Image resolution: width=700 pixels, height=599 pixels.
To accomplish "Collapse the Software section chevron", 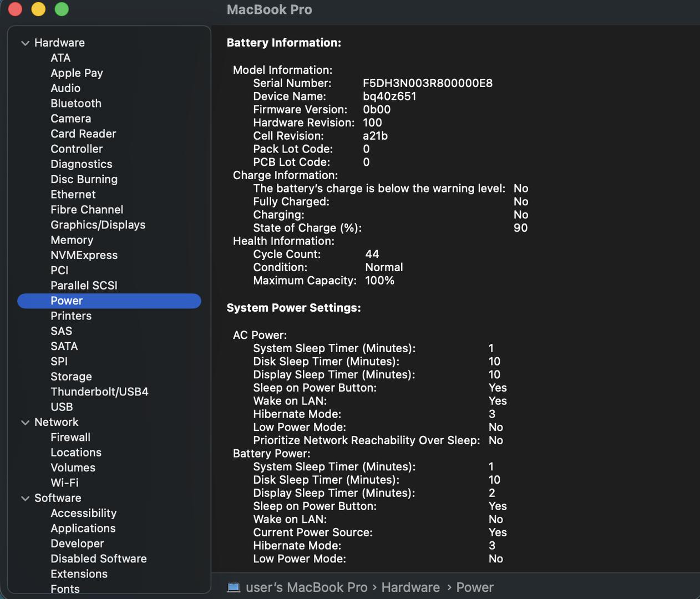I will [x=25, y=498].
